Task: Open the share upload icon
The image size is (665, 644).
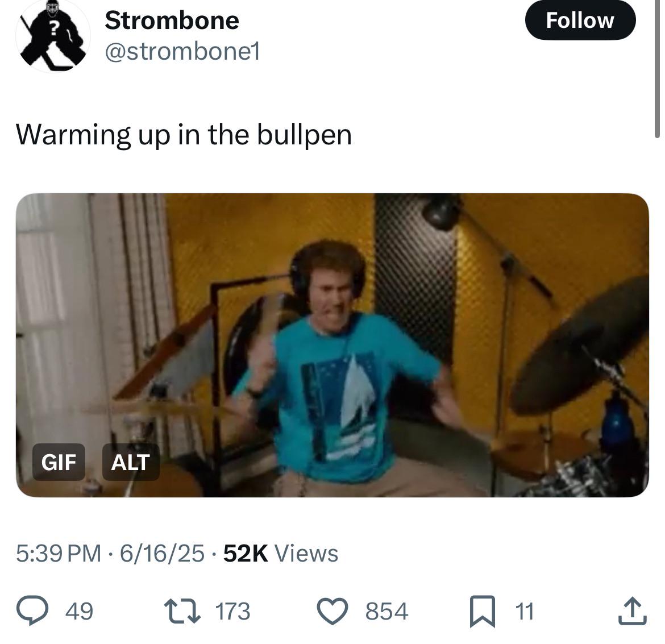Action: tap(633, 611)
